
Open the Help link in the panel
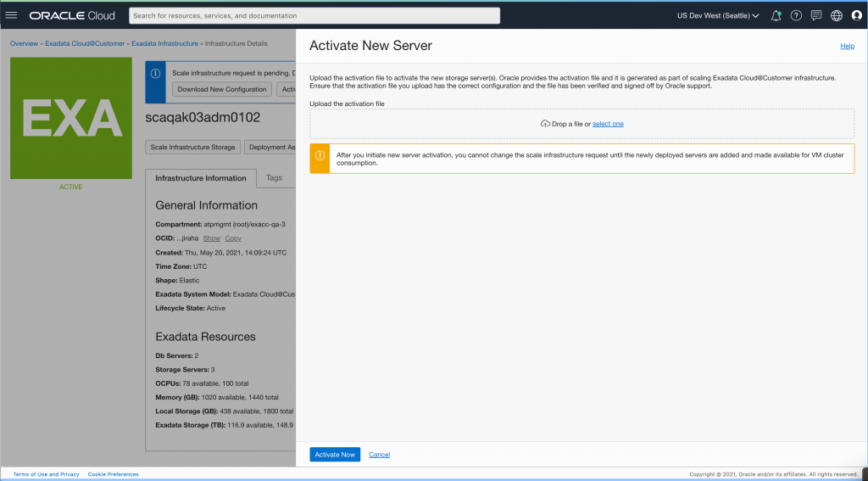(x=847, y=46)
